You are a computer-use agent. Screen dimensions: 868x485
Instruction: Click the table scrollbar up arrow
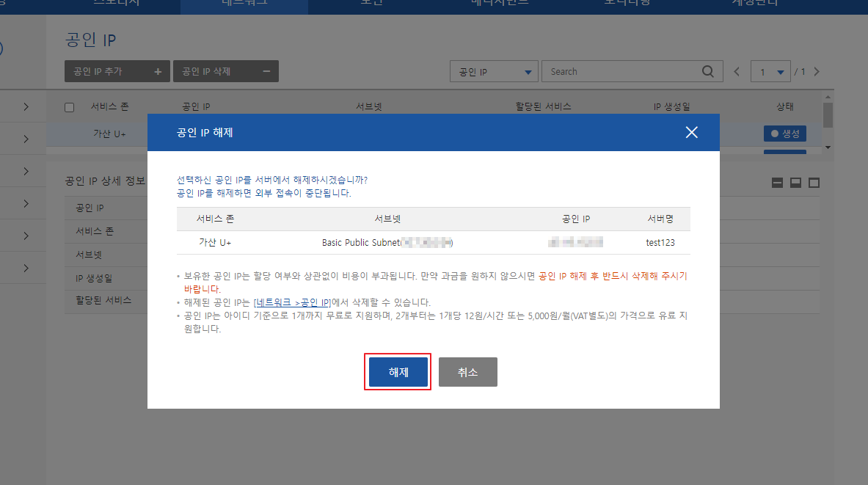[x=828, y=98]
